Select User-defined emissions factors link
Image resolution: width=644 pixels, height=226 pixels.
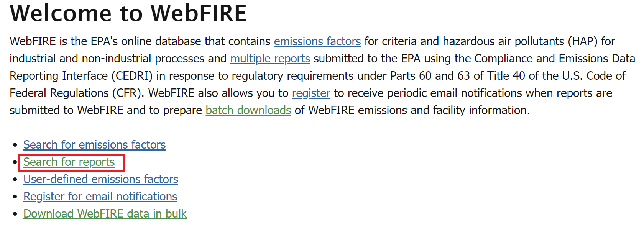101,179
